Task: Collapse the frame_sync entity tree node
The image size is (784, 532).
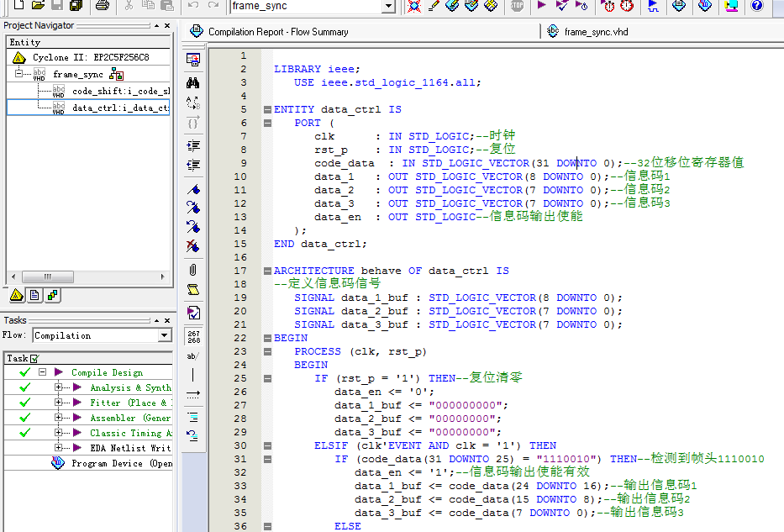Action: point(18,74)
